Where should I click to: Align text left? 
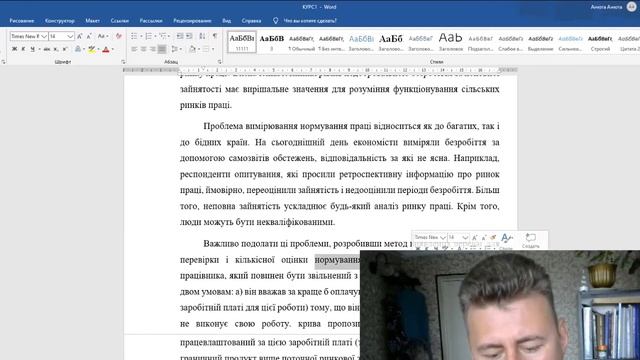click(x=134, y=49)
